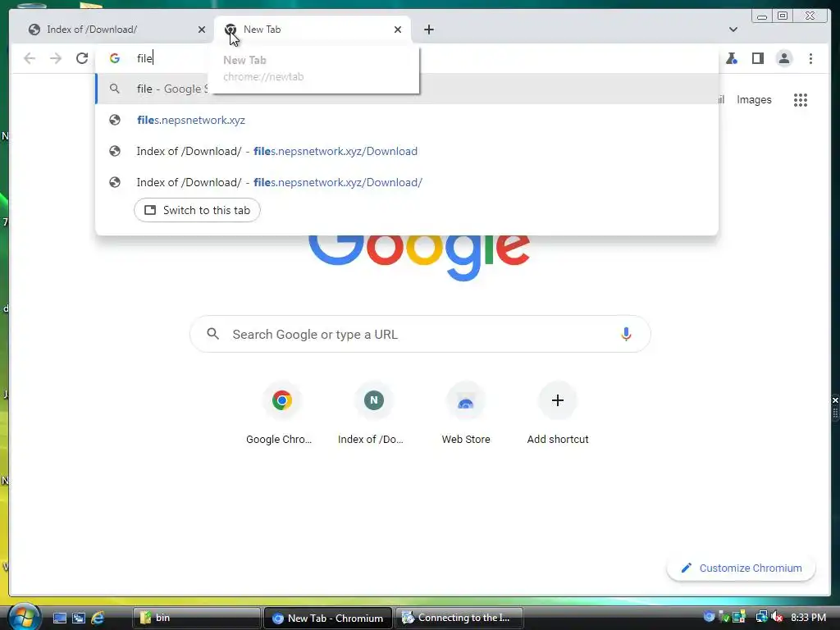This screenshot has height=630, width=840.
Task: Open the Images link
Action: tap(754, 99)
